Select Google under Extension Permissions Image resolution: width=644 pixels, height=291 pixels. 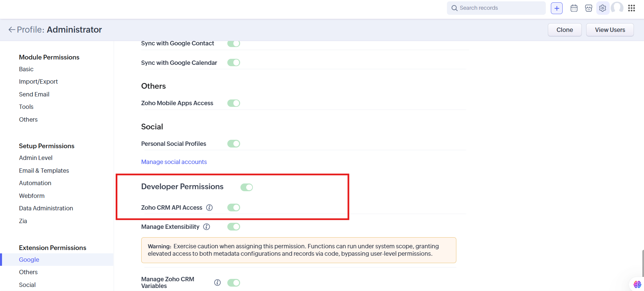click(x=29, y=259)
